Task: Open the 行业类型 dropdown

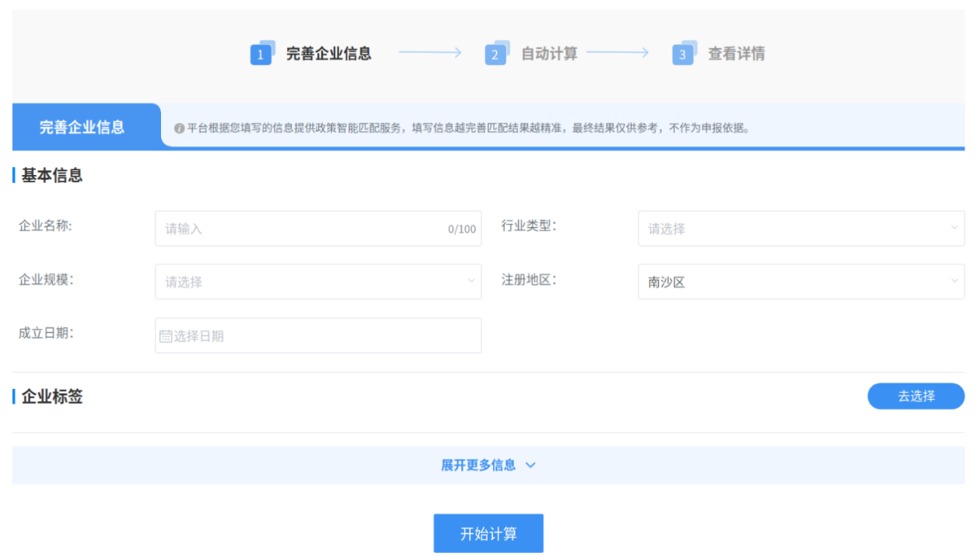Action: tap(800, 229)
